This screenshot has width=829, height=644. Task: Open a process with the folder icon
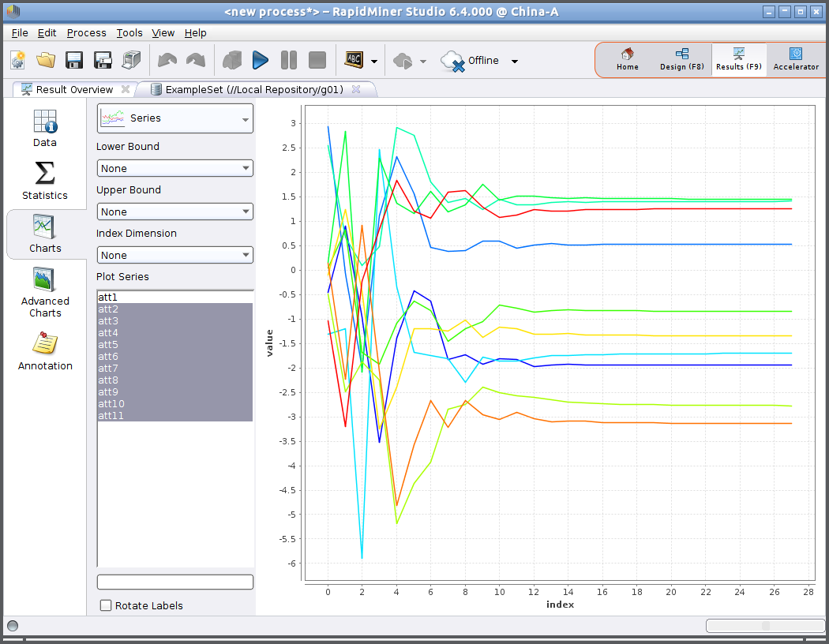pos(46,60)
